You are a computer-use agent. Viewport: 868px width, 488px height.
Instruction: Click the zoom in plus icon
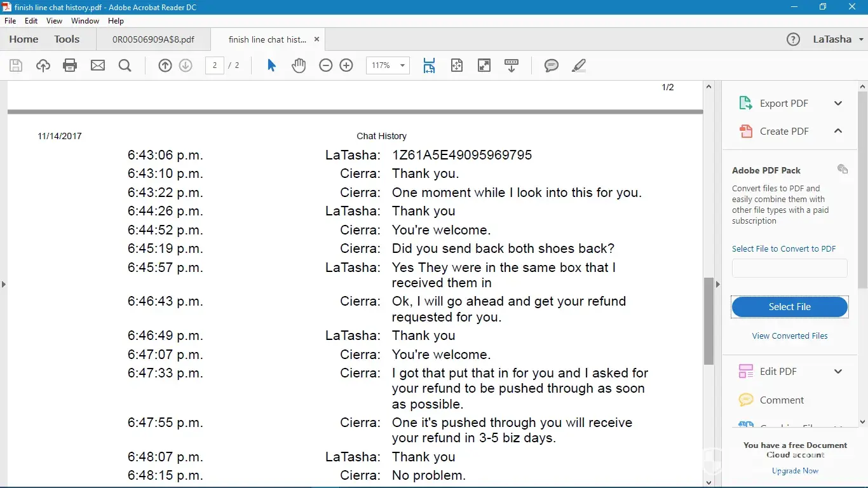(x=346, y=65)
